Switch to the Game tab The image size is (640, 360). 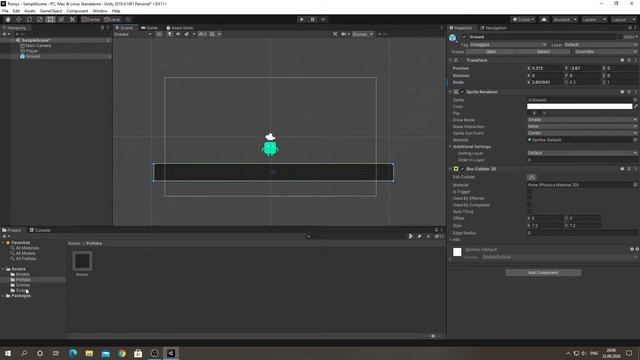tap(149, 28)
